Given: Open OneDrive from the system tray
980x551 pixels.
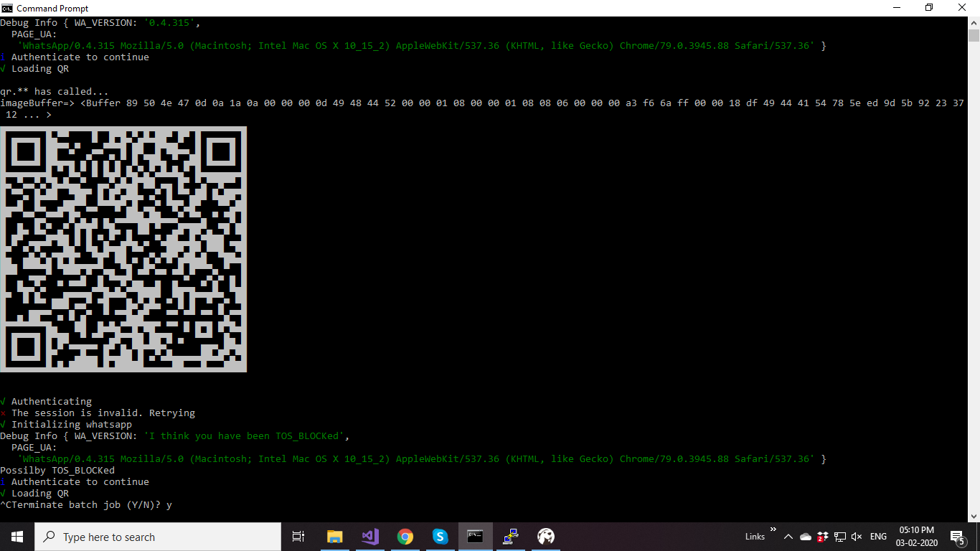Looking at the screenshot, I should 804,536.
